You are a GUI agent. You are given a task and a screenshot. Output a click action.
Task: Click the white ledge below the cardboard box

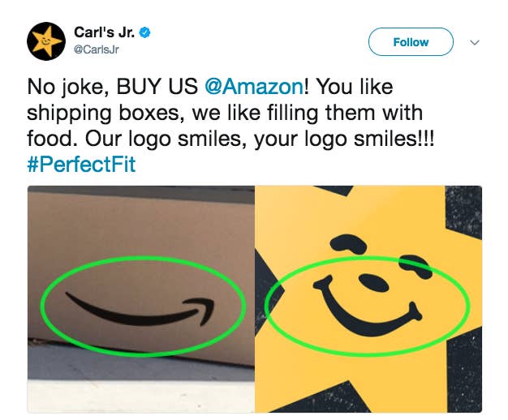[141, 396]
